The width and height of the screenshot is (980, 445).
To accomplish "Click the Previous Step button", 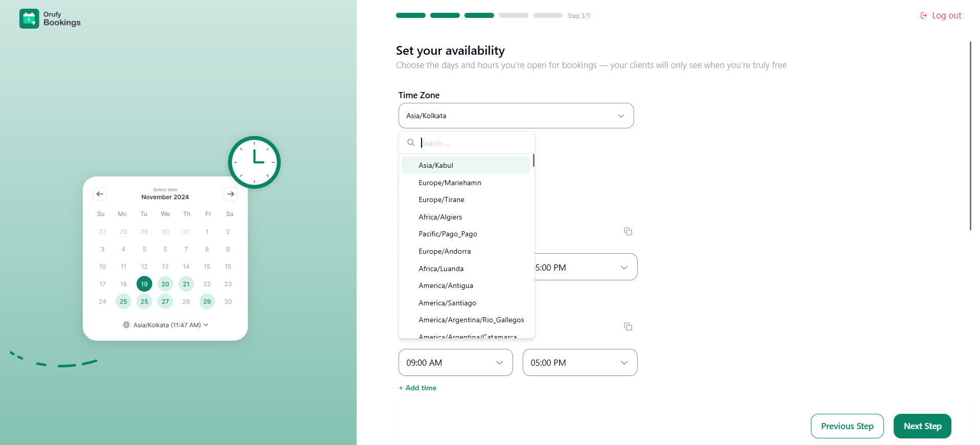I will (847, 426).
